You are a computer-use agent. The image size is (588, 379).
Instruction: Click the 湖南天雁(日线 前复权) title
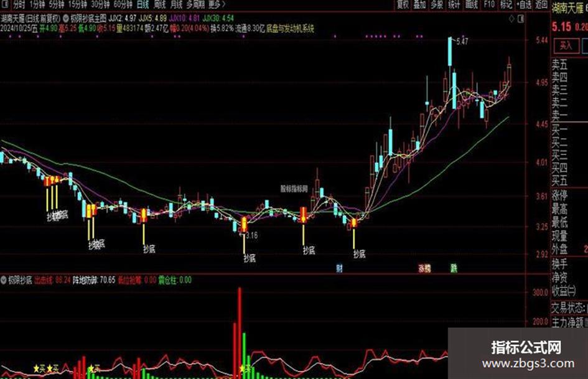click(x=30, y=18)
